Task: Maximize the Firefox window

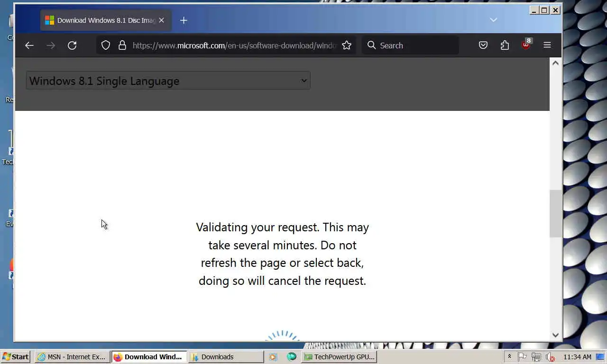Action: tap(544, 10)
